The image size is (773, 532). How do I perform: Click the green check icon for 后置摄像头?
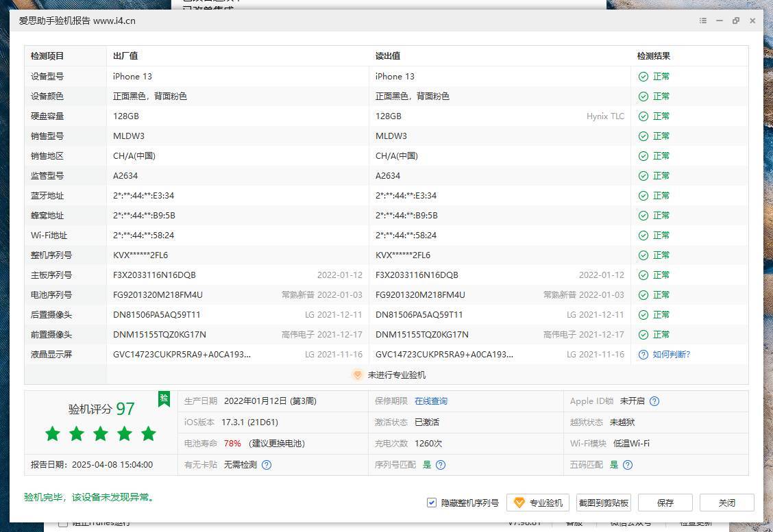click(643, 315)
